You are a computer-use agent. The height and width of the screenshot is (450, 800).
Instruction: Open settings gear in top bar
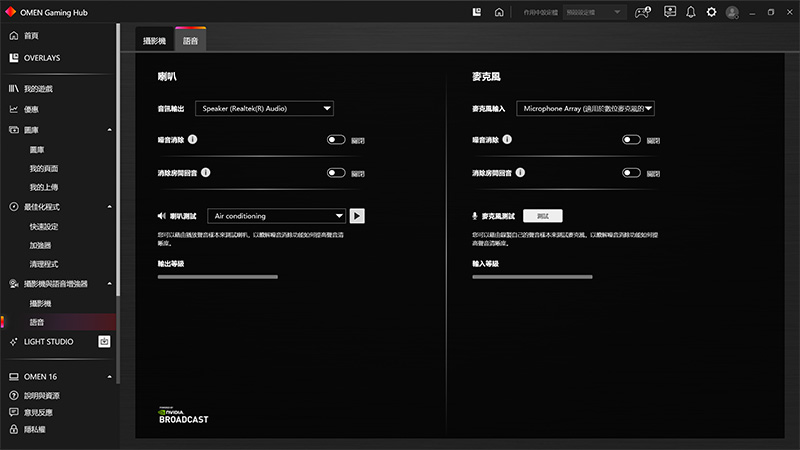point(711,12)
